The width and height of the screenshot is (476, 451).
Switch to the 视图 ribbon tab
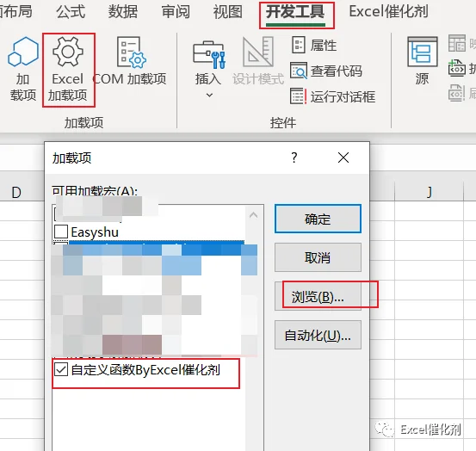tap(228, 11)
